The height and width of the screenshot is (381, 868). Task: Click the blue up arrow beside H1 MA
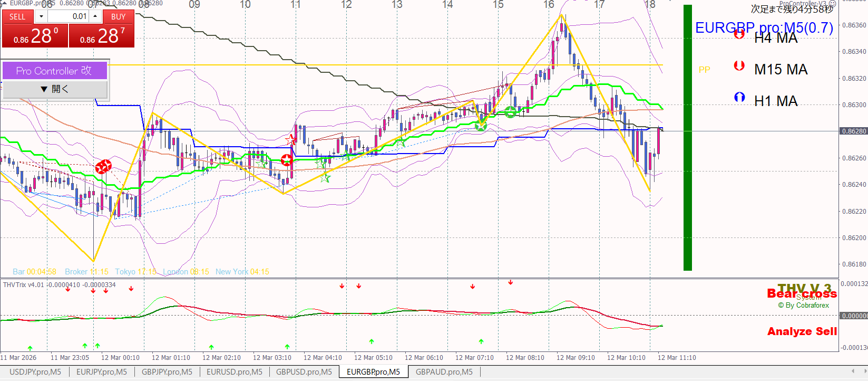tap(739, 98)
